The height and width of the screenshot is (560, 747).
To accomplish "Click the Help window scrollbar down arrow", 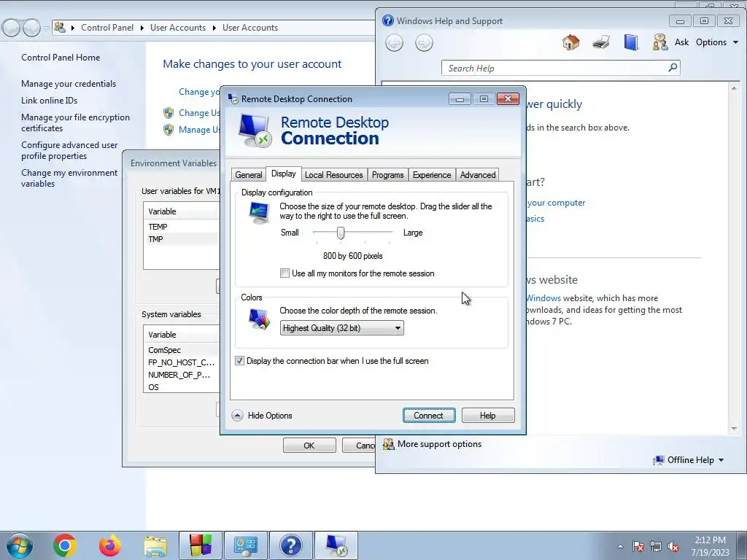I will pos(734,429).
